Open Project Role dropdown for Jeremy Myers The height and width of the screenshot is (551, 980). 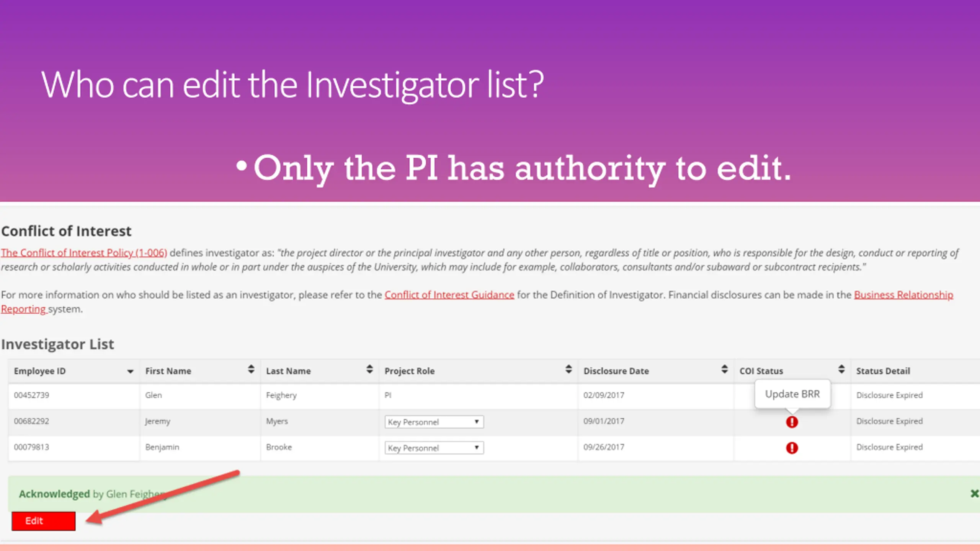click(x=434, y=422)
